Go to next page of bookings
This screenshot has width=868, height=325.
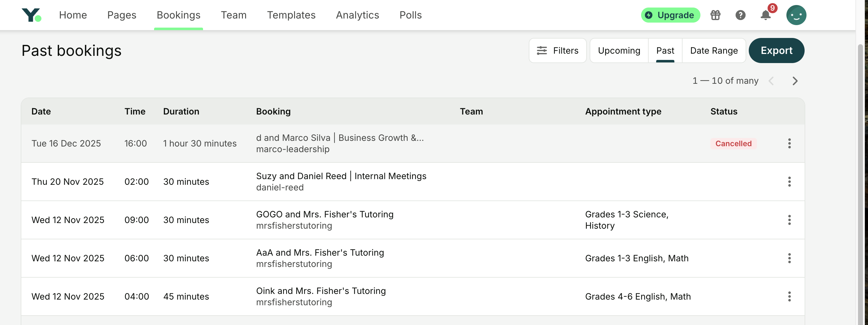tap(795, 81)
